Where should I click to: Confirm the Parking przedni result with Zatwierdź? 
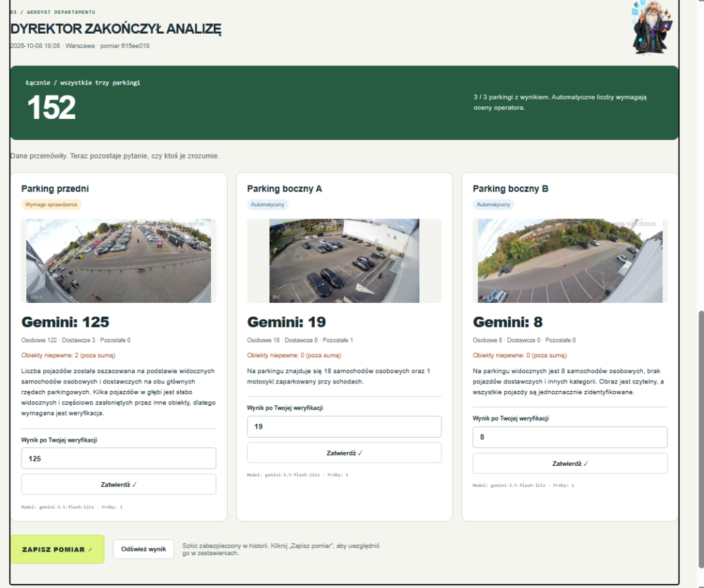click(118, 484)
